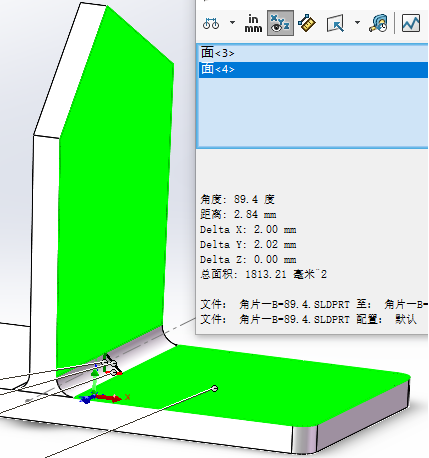The image size is (429, 458).
Task: Click the green Y axis arrow of the triad
Action: coord(95,380)
